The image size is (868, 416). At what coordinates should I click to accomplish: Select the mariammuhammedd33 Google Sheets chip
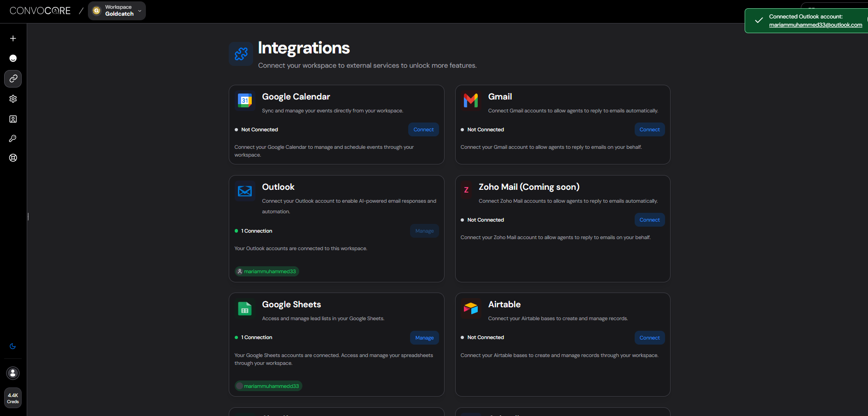click(269, 386)
